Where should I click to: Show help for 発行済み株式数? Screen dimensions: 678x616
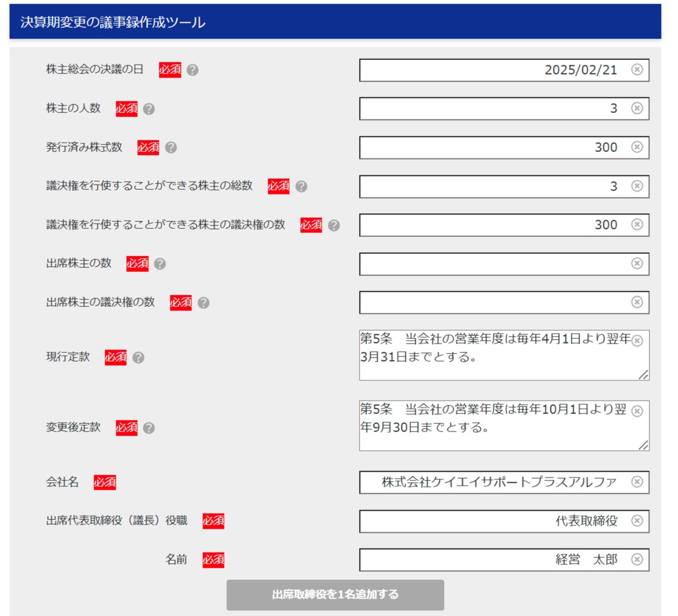coord(171,147)
